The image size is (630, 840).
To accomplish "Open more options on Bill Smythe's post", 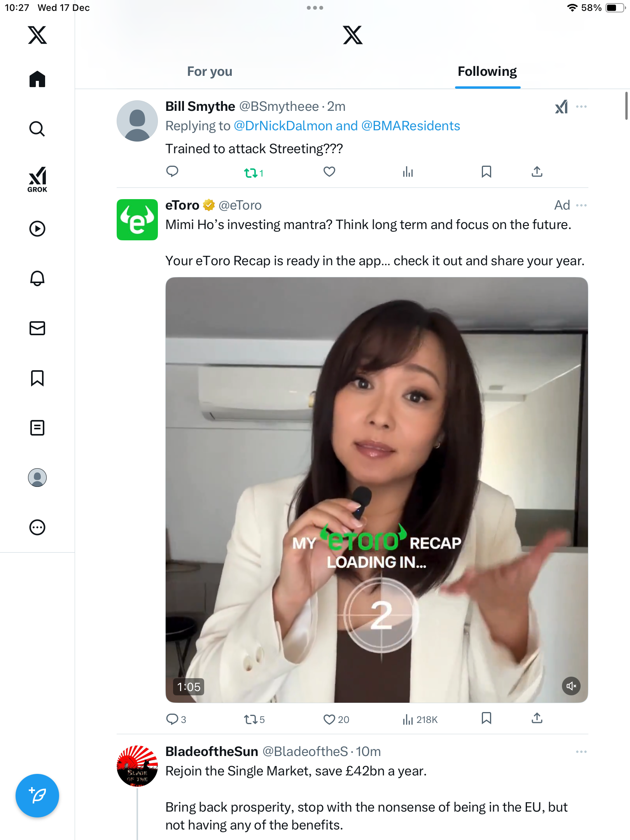I will (581, 107).
